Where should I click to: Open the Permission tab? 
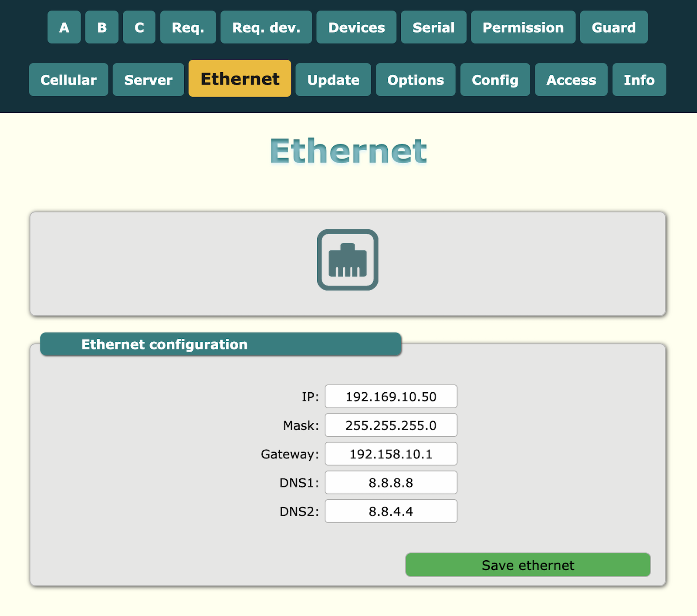tap(523, 27)
